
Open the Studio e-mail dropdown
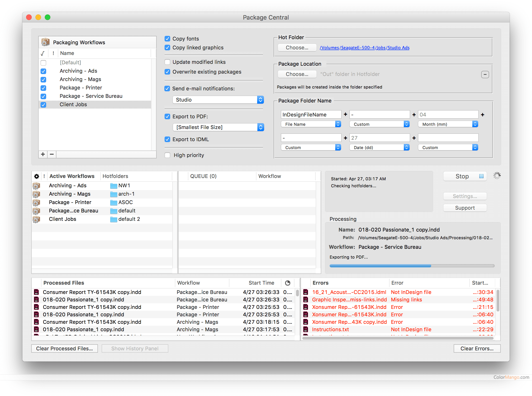[x=218, y=100]
